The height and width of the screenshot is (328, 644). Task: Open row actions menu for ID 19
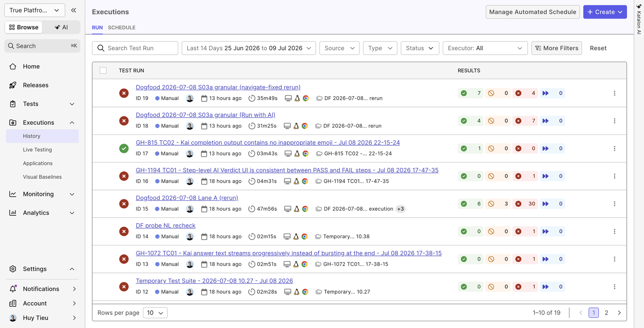615,93
